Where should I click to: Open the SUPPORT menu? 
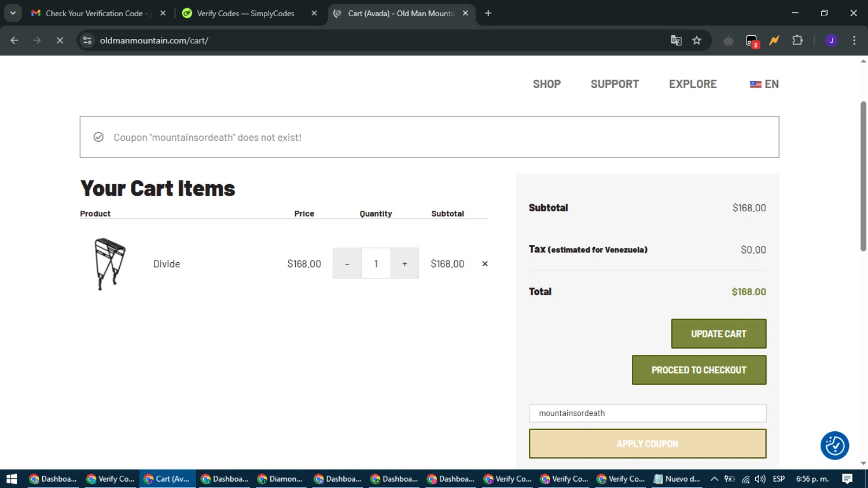pos(615,84)
